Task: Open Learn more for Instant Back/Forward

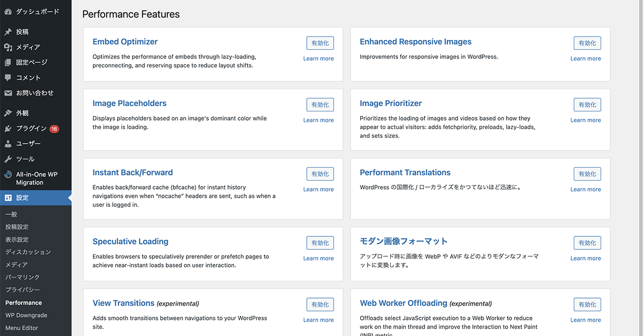Action: pos(318,189)
